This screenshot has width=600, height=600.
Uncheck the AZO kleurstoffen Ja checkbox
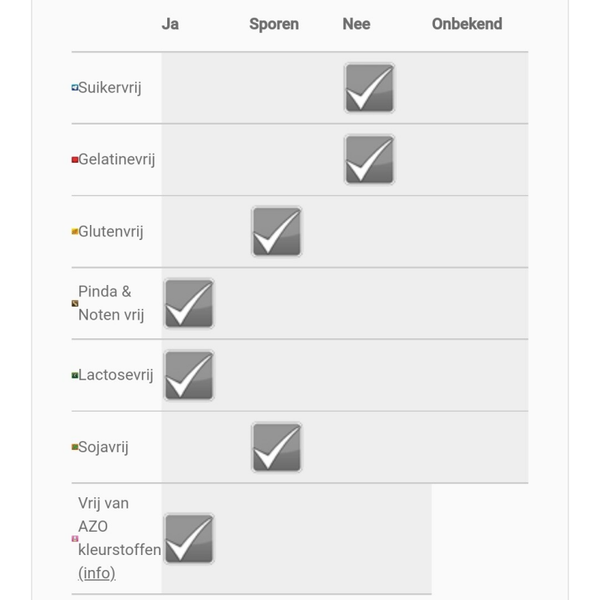[189, 539]
